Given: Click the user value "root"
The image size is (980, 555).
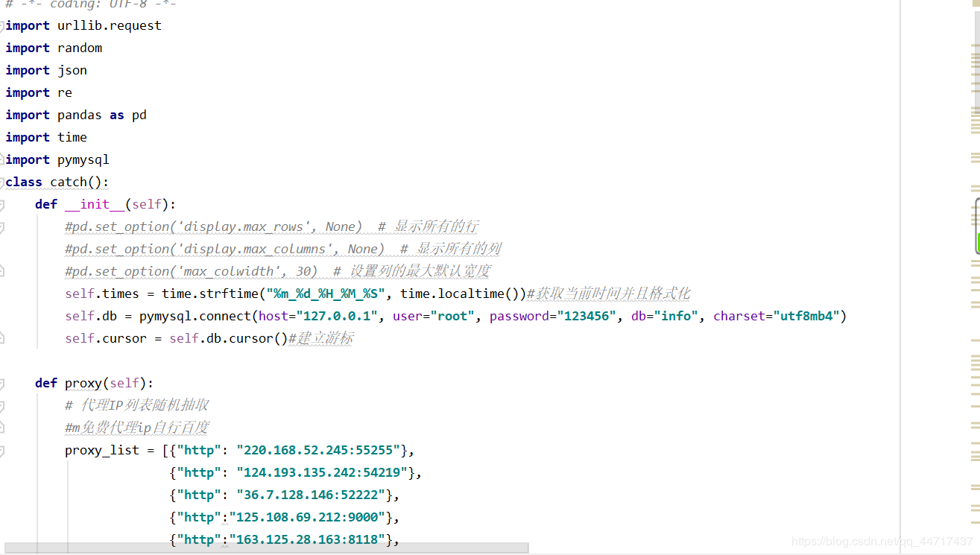Looking at the screenshot, I should 452,316.
